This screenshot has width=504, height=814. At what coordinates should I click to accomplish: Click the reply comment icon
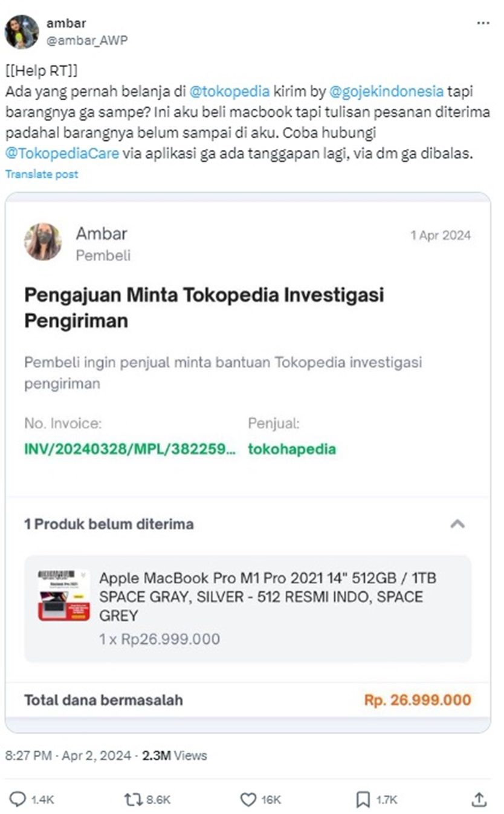click(18, 799)
